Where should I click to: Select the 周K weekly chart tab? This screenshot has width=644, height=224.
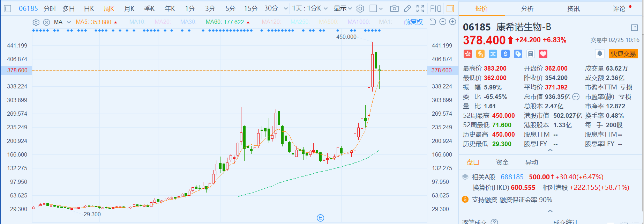(x=109, y=8)
